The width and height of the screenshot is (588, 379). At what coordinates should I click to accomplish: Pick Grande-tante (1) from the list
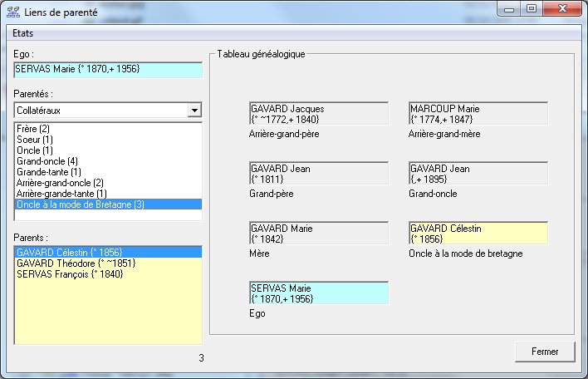tap(49, 172)
